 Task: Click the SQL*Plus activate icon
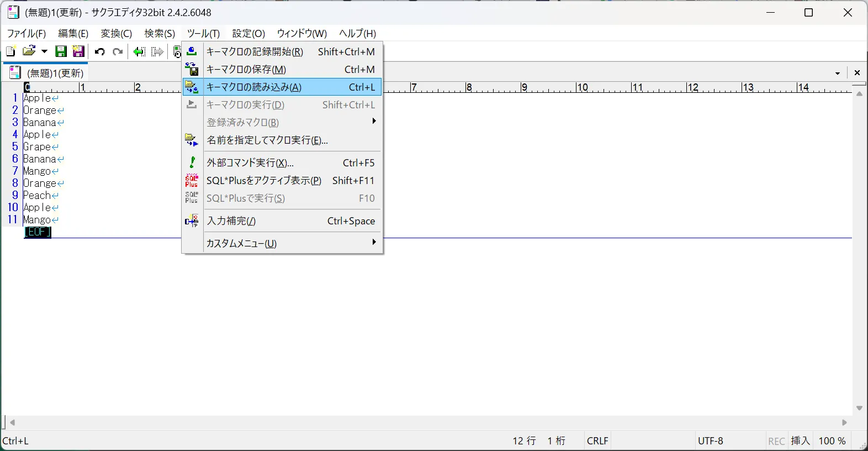[192, 181]
